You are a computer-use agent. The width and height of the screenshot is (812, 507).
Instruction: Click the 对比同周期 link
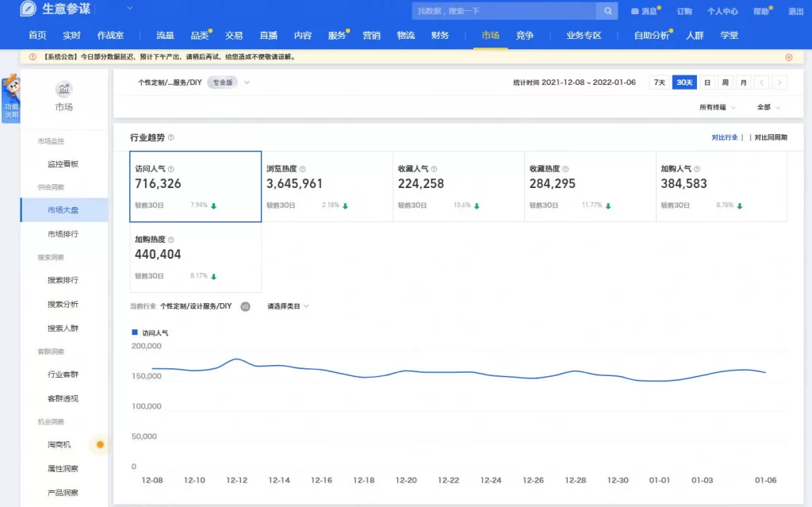(771, 137)
